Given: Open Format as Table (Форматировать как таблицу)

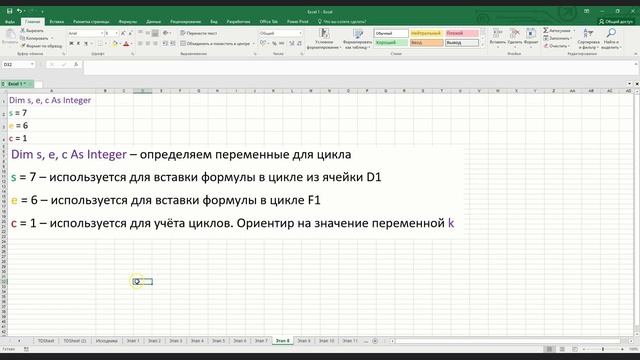Looking at the screenshot, I should 358,39.
